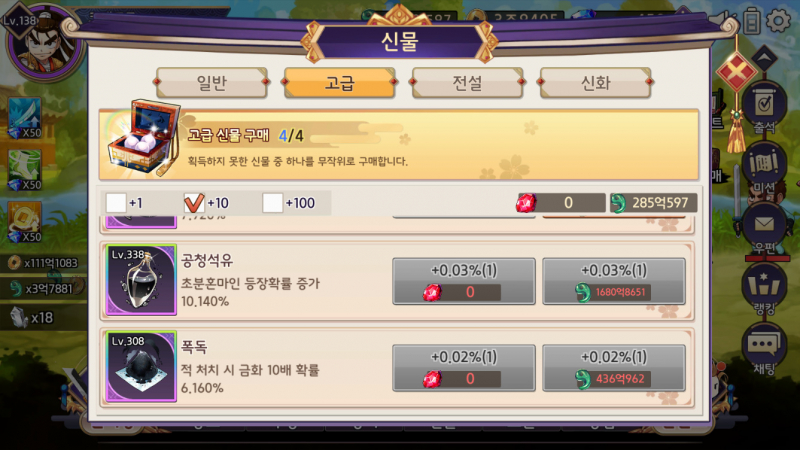Uncheck the +10 purchase quantity box
The image size is (800, 450).
(x=194, y=203)
